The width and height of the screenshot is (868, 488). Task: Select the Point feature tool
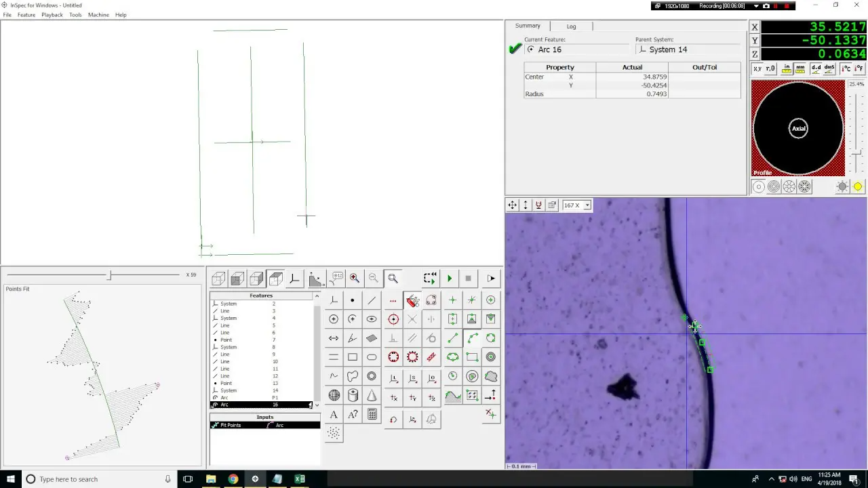(x=353, y=300)
